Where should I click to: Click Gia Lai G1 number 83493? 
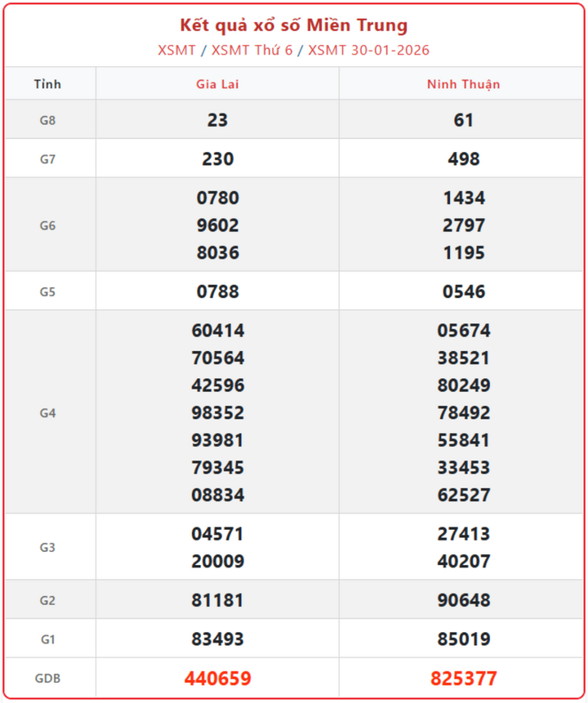point(217,639)
